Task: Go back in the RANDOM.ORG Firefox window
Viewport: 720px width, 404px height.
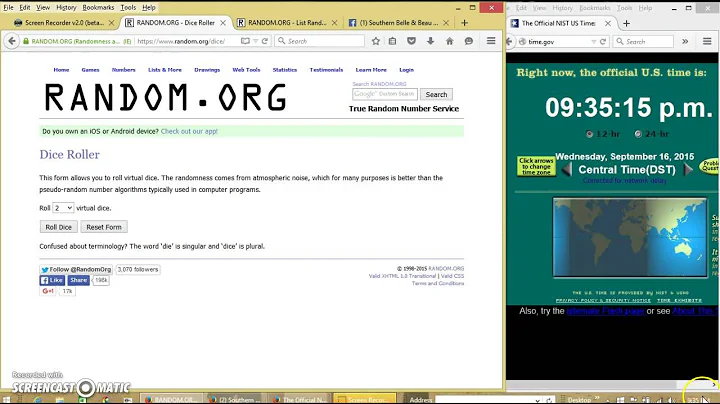Action: [11, 41]
